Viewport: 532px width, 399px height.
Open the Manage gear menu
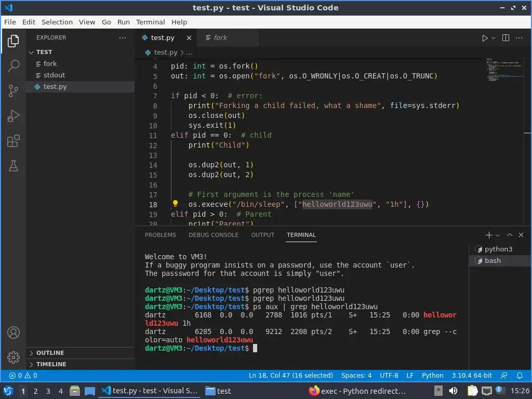click(x=13, y=357)
